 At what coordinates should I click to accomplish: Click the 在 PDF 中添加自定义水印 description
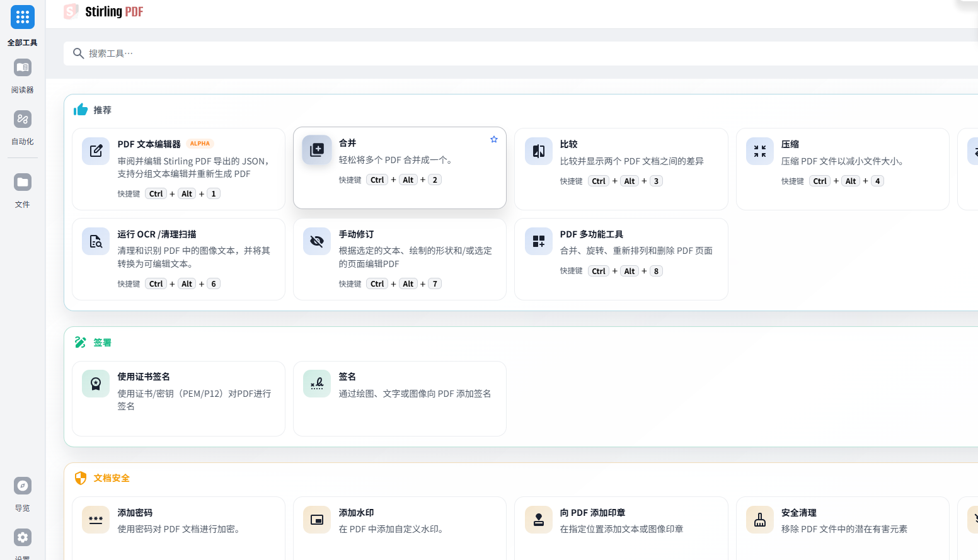[393, 529]
